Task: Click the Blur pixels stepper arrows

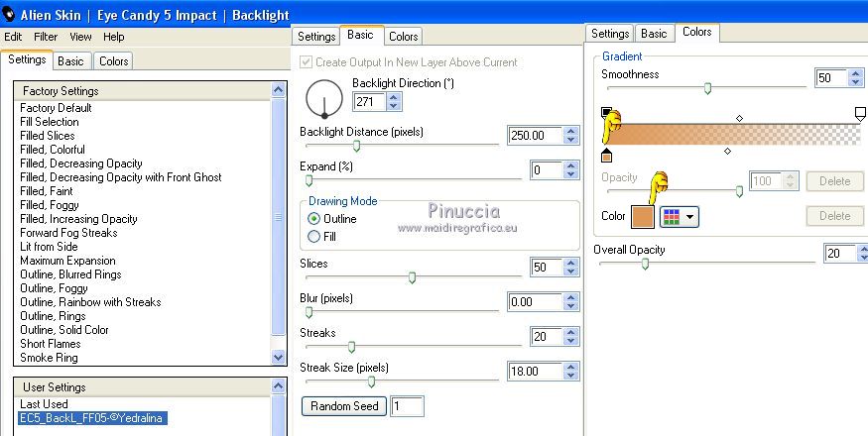Action: pyautogui.click(x=571, y=302)
